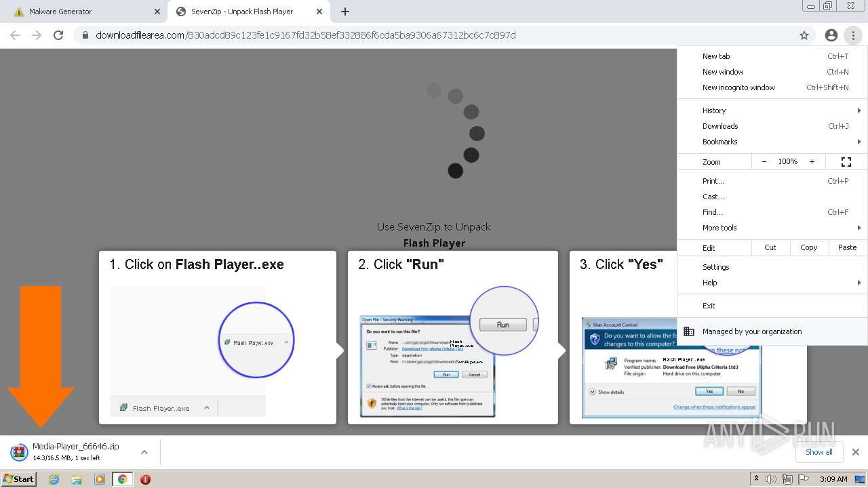Viewport: 868px width, 488px height.
Task: Close the Malware Generator tab
Action: point(157,12)
